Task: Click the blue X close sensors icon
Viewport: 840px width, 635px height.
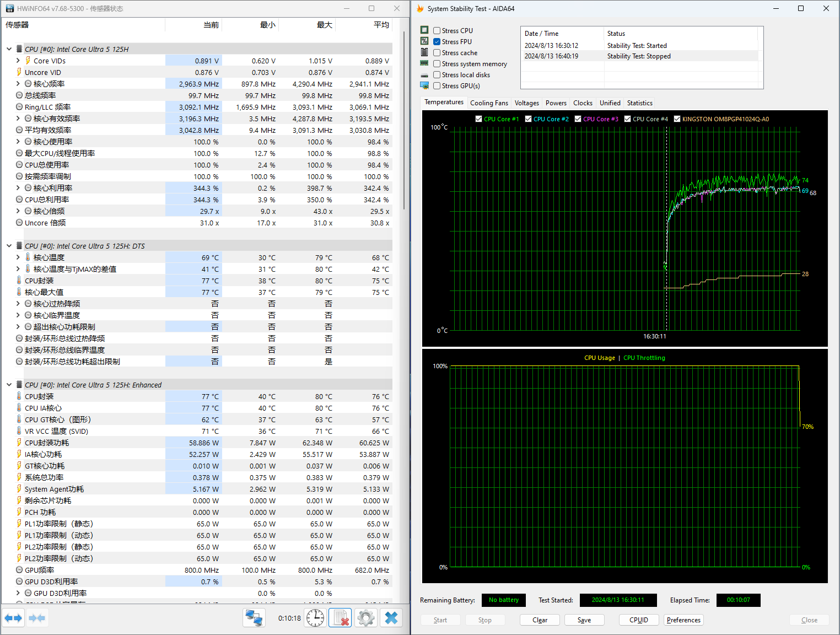Action: (391, 618)
